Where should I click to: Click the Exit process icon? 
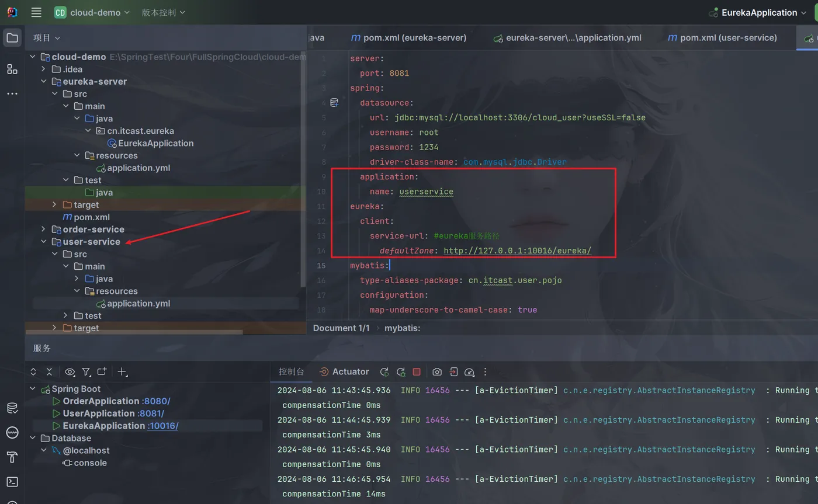(453, 371)
